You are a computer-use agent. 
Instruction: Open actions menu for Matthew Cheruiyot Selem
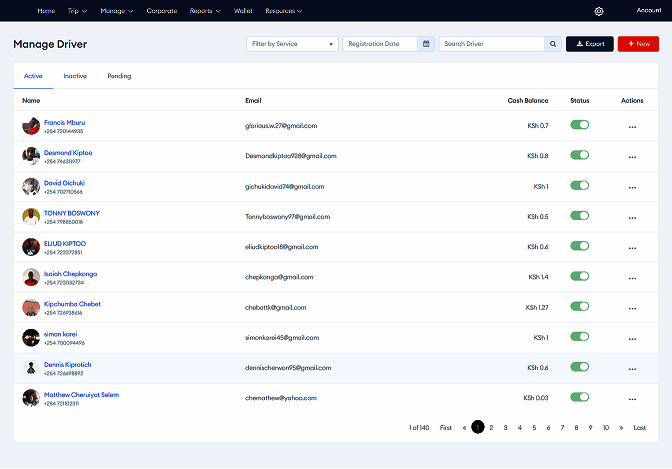631,399
